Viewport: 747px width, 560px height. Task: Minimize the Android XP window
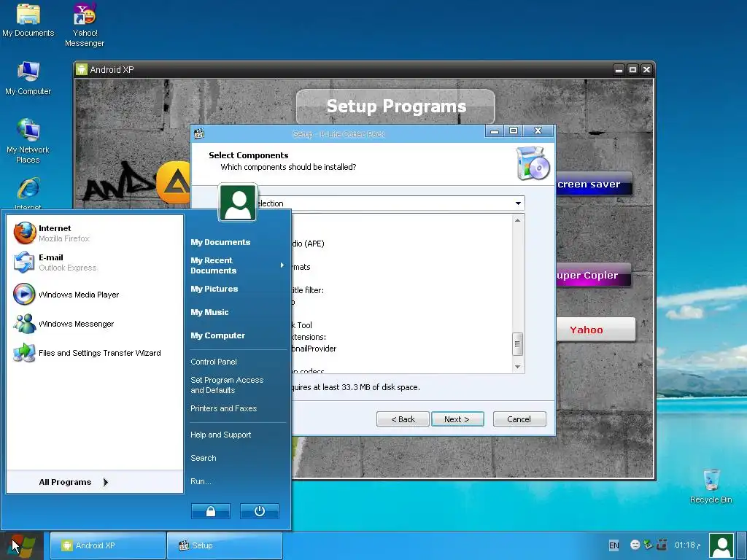(x=619, y=69)
